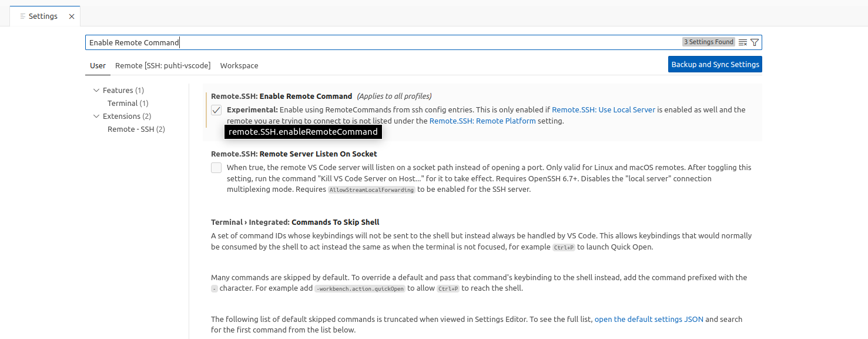The width and height of the screenshot is (868, 339).
Task: Select Terminal under Features in the sidebar
Action: pos(128,103)
